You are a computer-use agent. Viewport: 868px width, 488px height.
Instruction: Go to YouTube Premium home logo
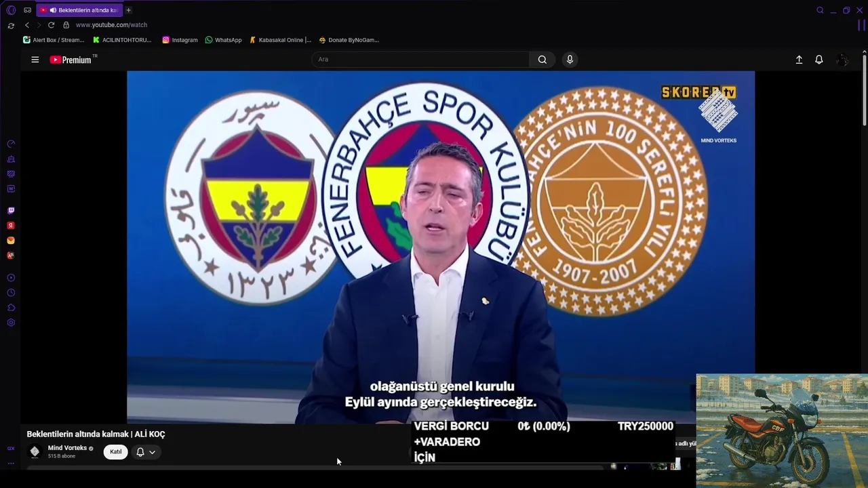click(71, 60)
